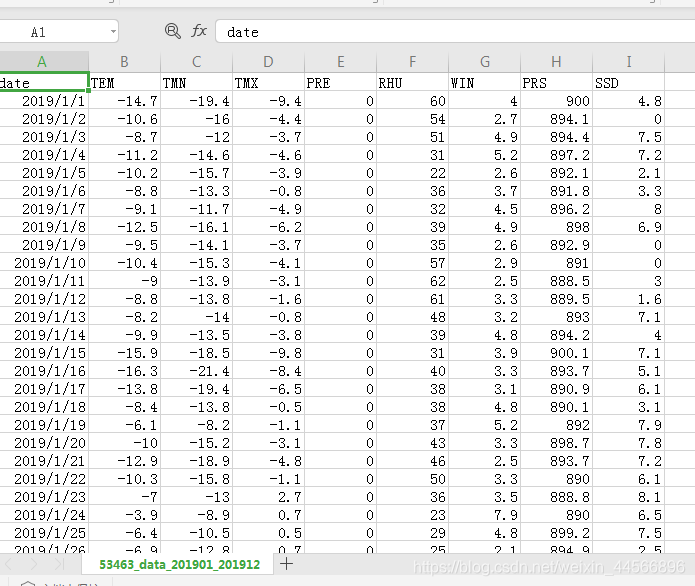Click WIN value 7.9
Image resolution: width=695 pixels, height=586 pixels.
coord(484,515)
